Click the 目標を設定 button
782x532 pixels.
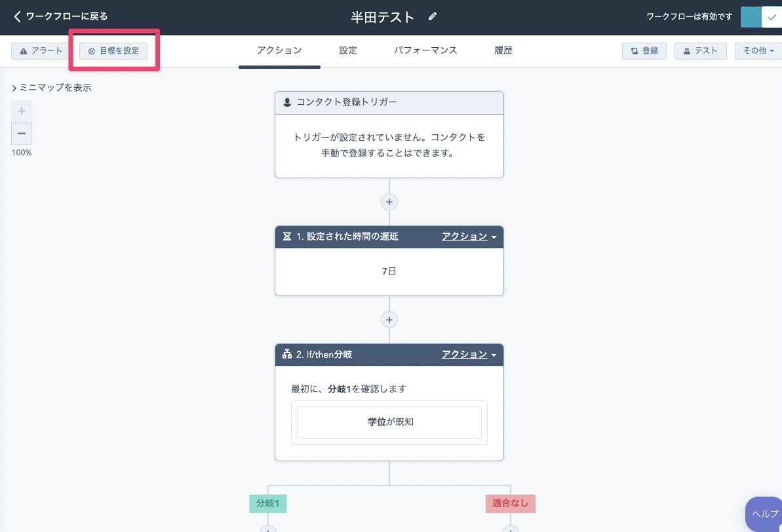click(114, 50)
